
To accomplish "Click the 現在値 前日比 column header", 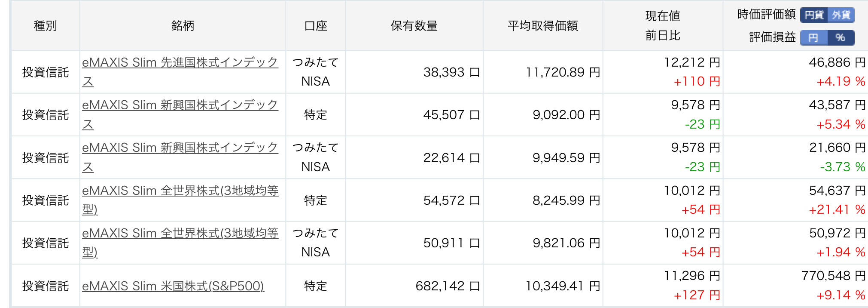I will pyautogui.click(x=663, y=26).
